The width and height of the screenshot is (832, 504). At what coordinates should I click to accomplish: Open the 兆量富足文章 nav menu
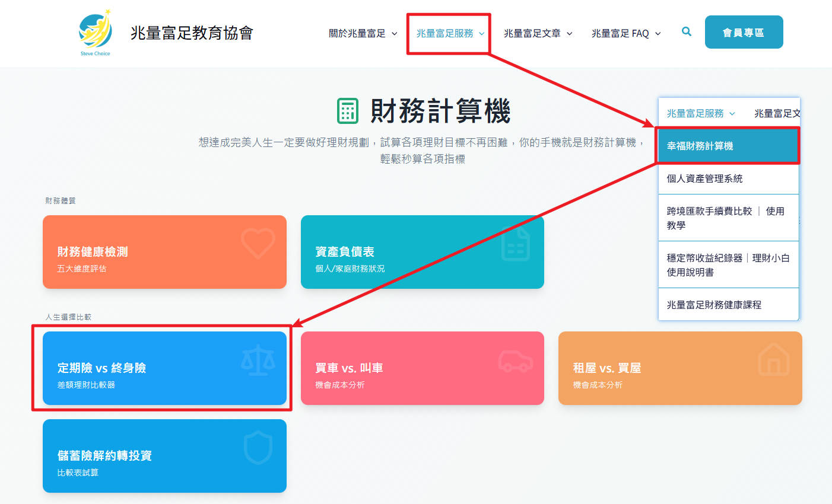pos(538,34)
